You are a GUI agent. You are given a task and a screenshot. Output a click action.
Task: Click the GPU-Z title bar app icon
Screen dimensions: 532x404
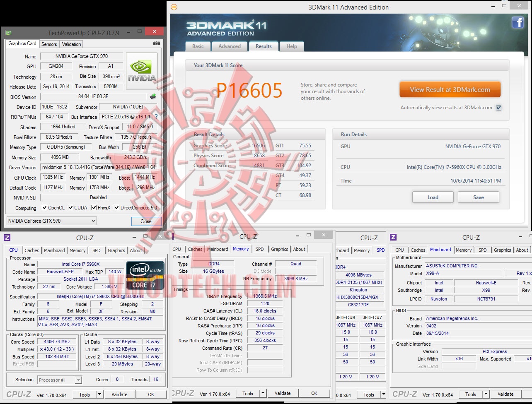(8, 33)
